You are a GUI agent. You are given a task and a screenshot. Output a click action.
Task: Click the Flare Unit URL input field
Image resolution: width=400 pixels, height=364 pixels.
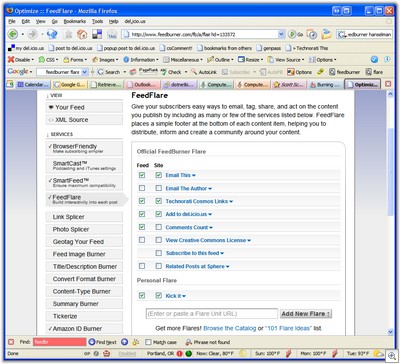212,314
